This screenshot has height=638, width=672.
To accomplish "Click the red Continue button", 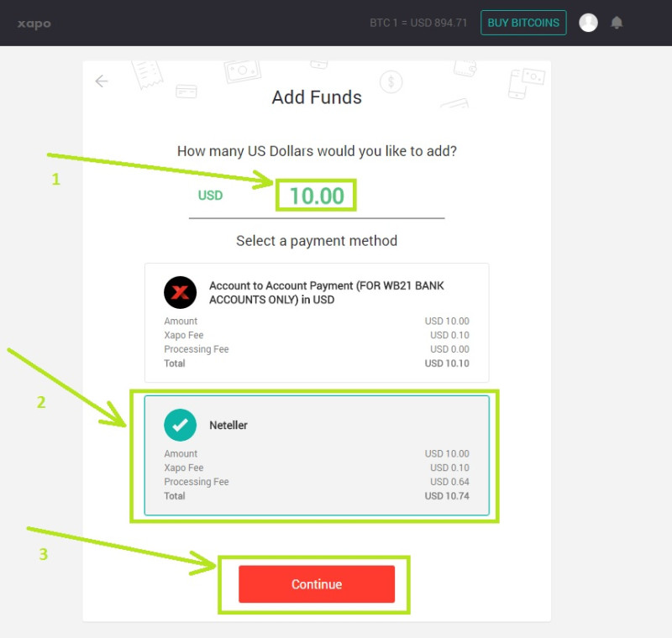I will point(317,584).
